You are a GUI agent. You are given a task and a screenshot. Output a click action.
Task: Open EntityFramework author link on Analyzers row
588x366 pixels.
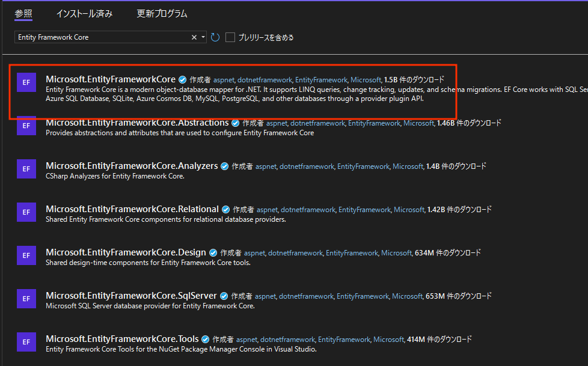point(363,166)
